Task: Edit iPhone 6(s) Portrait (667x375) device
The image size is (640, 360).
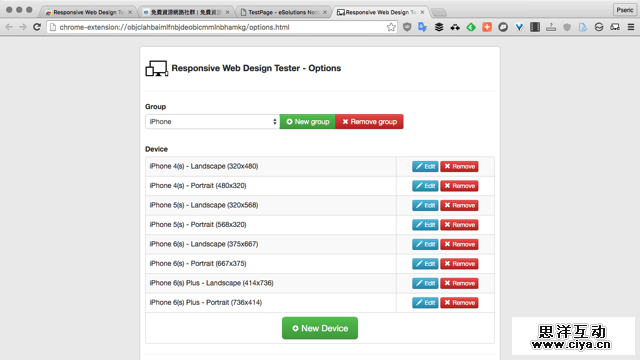Action: click(x=425, y=264)
